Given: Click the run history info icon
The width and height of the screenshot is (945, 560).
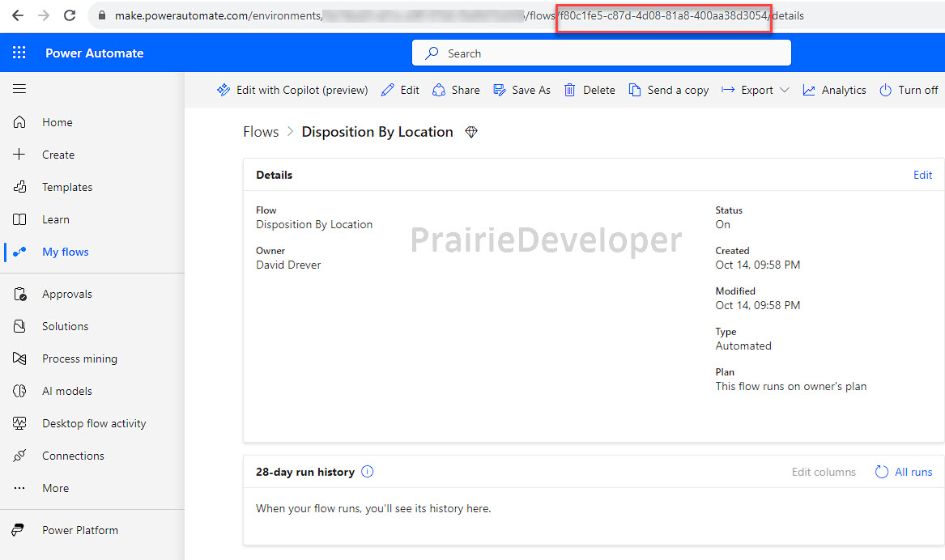Looking at the screenshot, I should (x=367, y=472).
